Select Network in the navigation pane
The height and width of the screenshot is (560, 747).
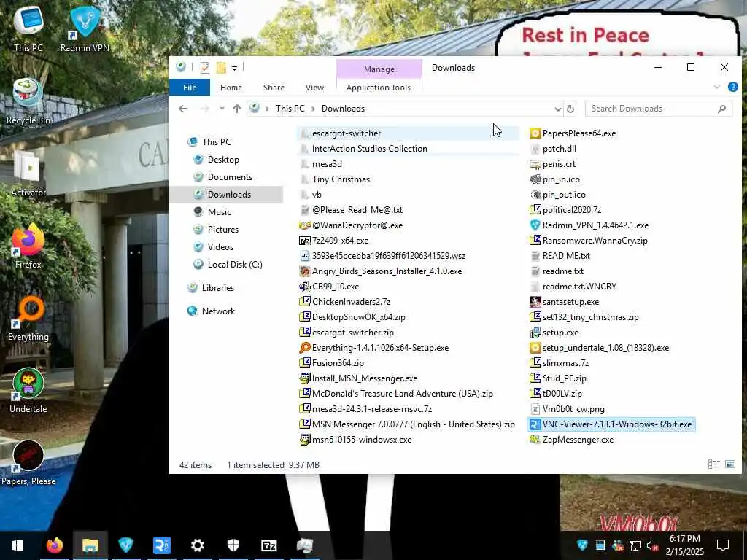(217, 311)
